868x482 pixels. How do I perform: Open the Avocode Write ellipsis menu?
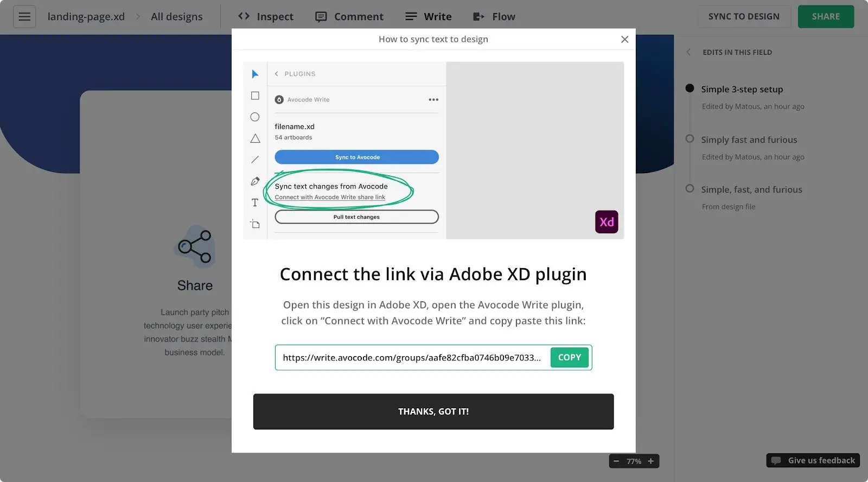(x=433, y=99)
